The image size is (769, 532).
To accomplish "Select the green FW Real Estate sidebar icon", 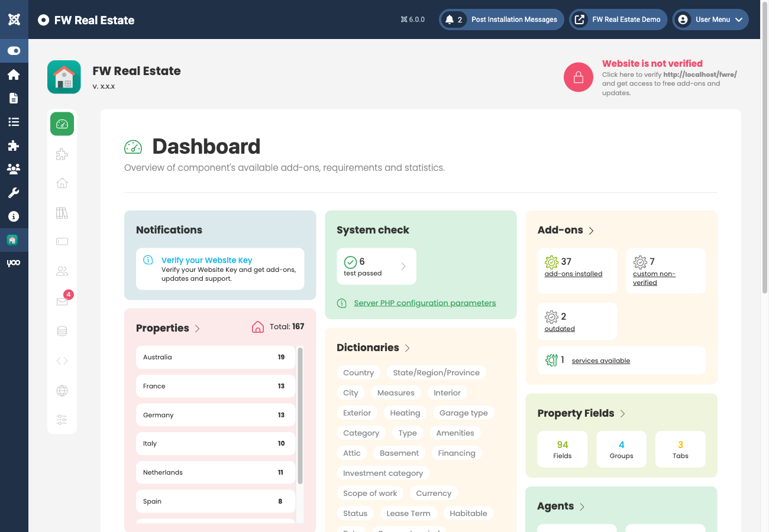I will (14, 240).
